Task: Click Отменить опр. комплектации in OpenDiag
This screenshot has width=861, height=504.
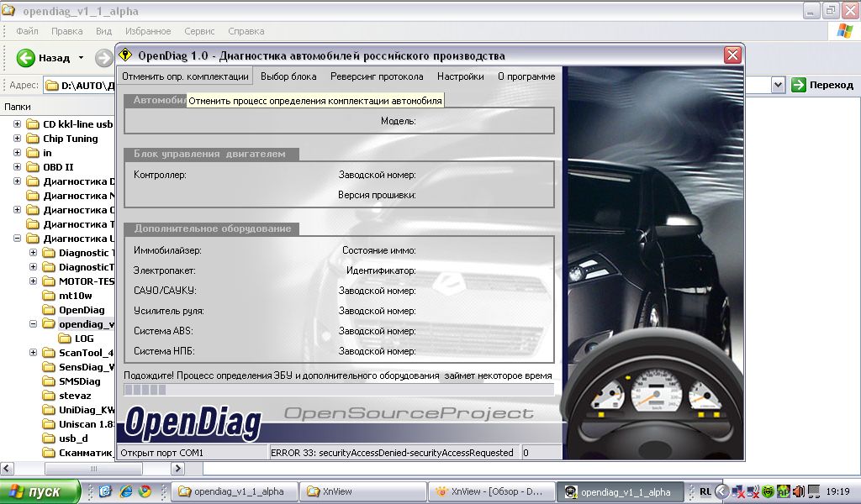Action: 185,76
